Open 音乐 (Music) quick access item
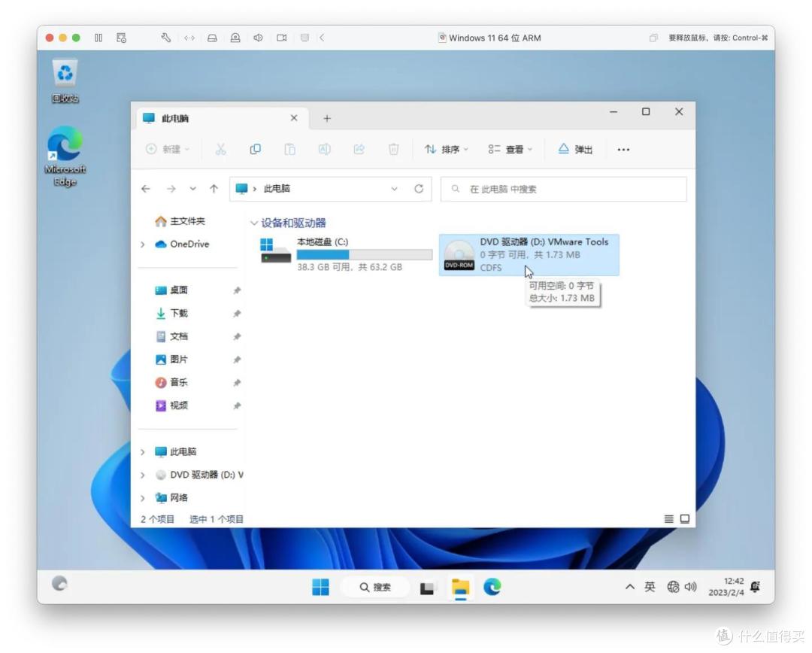 [172, 382]
